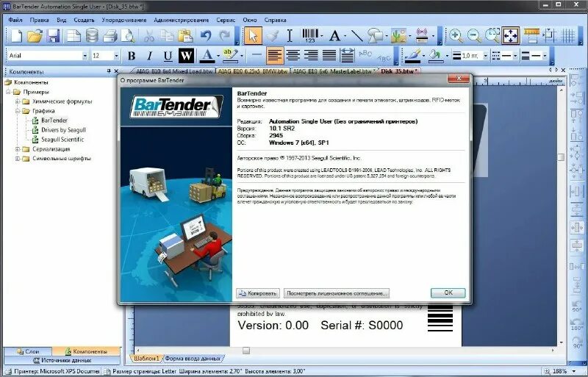Save document using floppy disk icon
This screenshot has height=377, width=588.
(53, 36)
